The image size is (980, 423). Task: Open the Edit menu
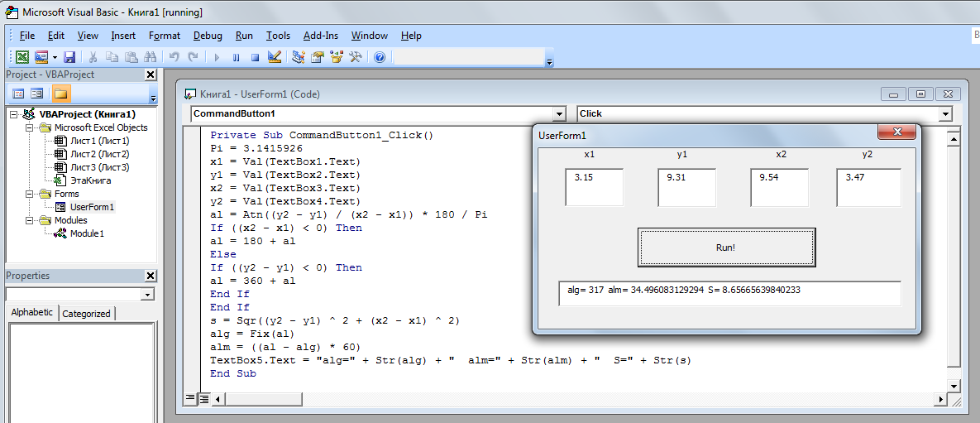pyautogui.click(x=56, y=36)
